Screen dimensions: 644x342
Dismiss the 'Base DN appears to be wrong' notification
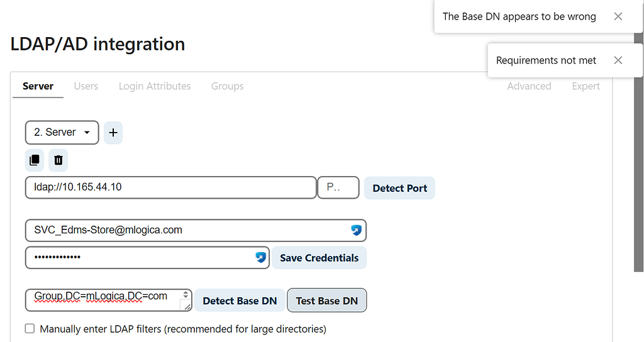point(618,17)
